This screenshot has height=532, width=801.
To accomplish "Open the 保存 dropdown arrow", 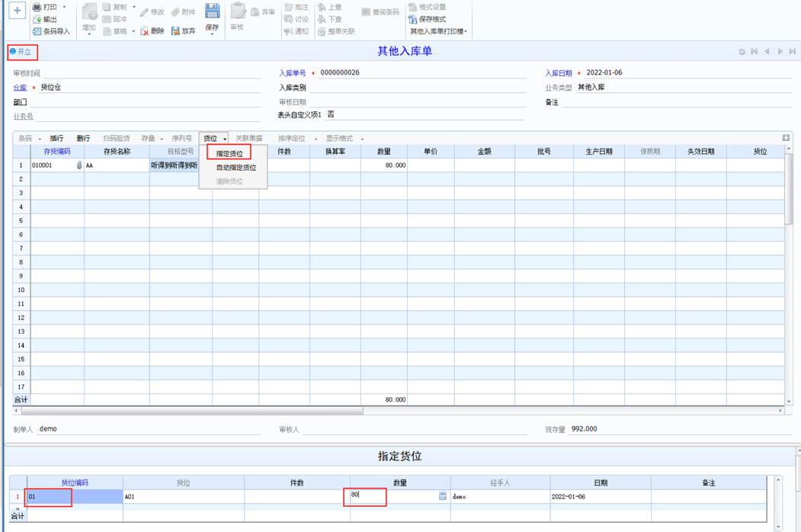I will [x=212, y=34].
